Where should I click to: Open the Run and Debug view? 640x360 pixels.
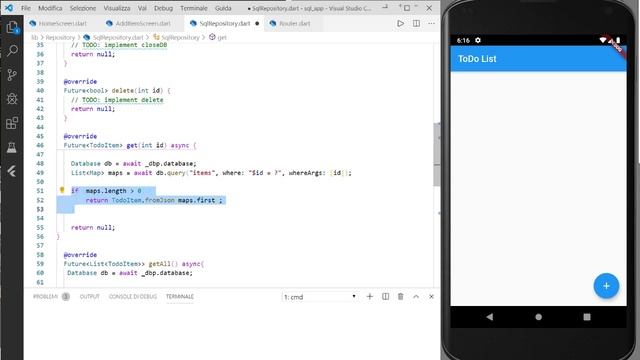point(12,98)
